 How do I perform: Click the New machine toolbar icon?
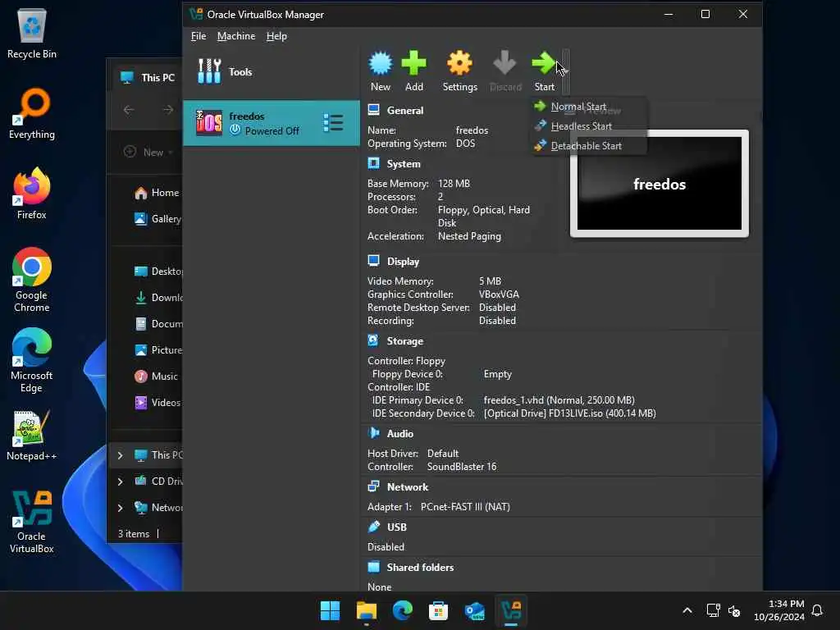[381, 63]
